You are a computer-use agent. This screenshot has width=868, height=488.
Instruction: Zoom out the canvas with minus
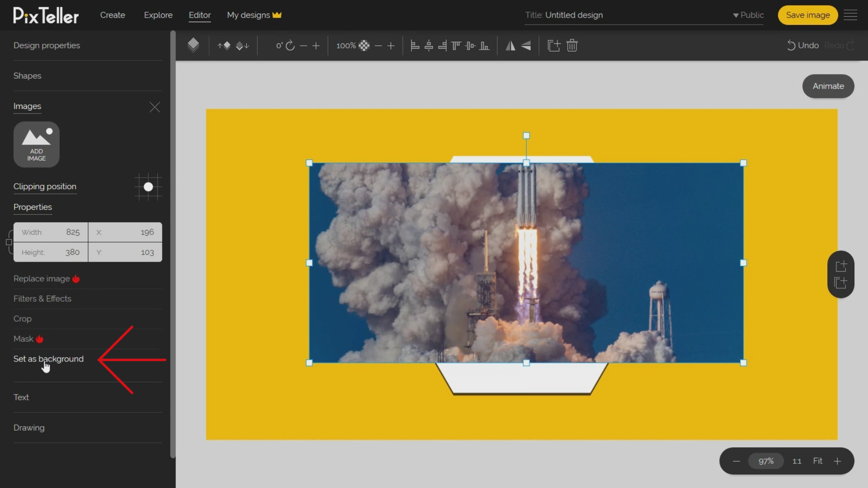(x=736, y=461)
